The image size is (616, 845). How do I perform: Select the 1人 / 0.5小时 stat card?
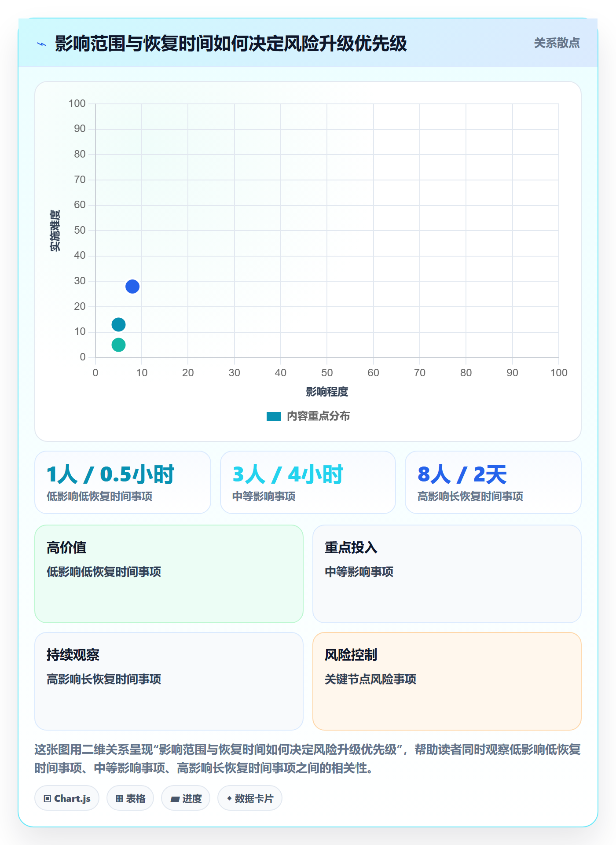click(x=123, y=482)
